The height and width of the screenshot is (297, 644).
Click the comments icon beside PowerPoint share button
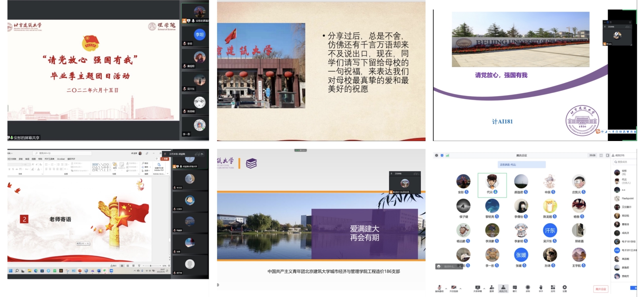pyautogui.click(x=157, y=159)
